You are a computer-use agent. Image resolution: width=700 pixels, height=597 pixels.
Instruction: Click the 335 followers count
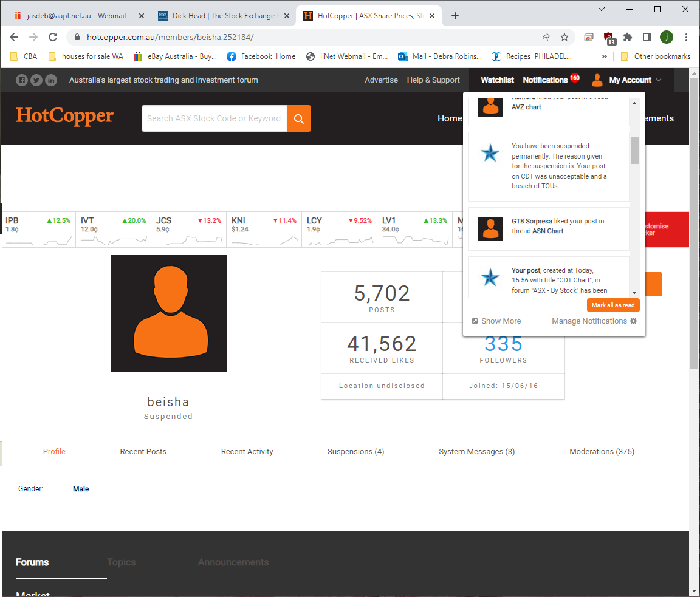point(504,344)
